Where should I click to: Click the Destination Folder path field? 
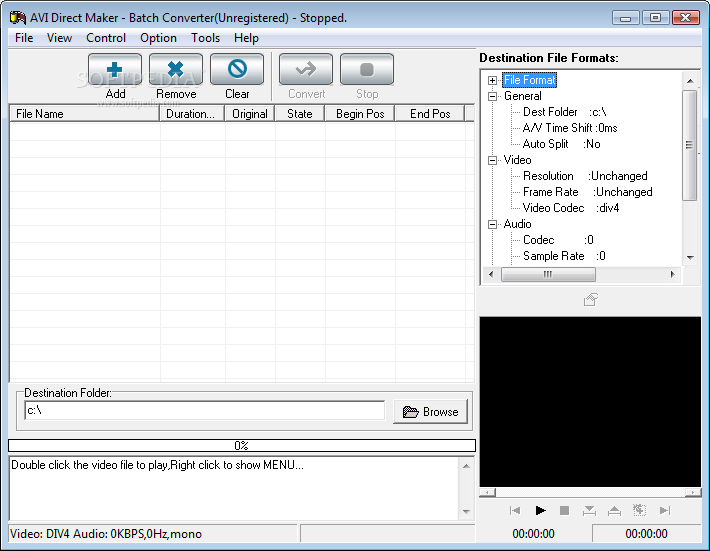[205, 411]
